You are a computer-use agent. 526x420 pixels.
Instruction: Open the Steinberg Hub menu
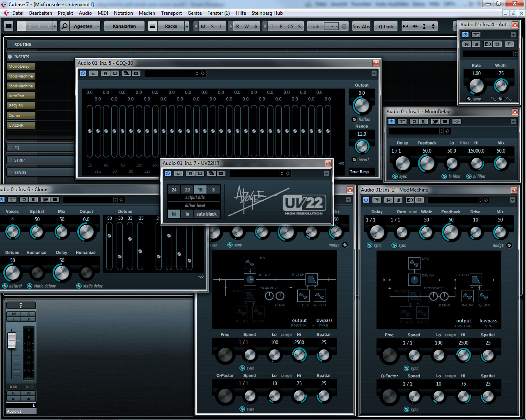pos(267,13)
